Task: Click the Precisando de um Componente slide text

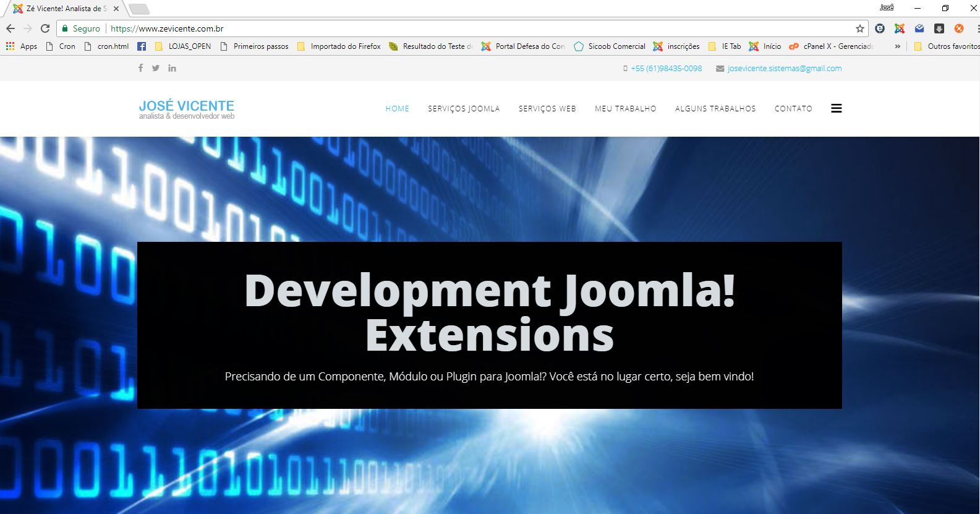Action: tap(489, 376)
